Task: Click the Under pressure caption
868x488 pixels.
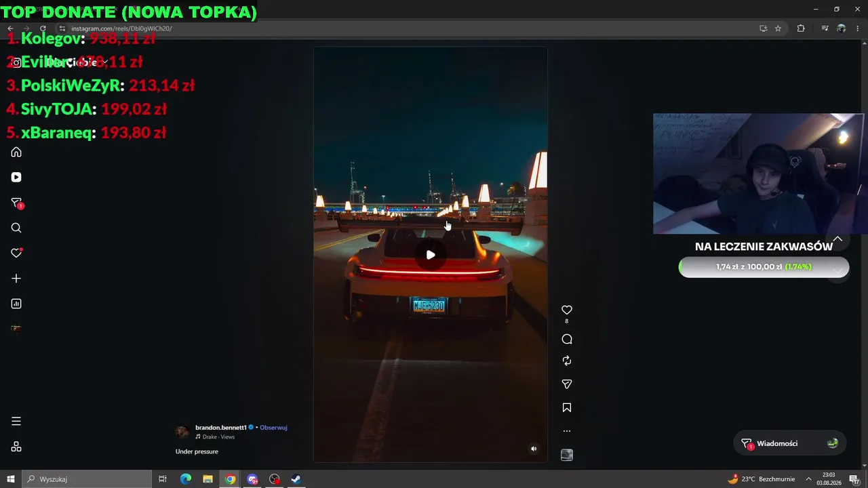Action: click(x=197, y=451)
